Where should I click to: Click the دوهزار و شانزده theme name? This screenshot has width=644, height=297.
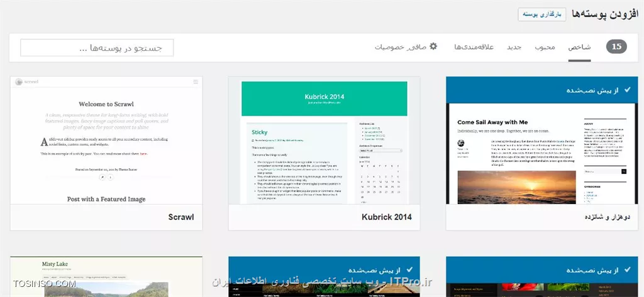pyautogui.click(x=608, y=217)
